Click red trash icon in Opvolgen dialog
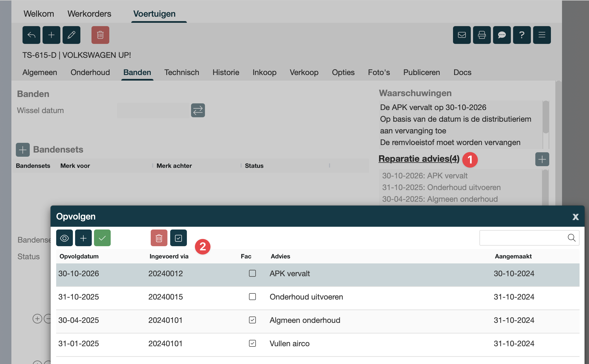Screen dimensions: 589x364 159,238
